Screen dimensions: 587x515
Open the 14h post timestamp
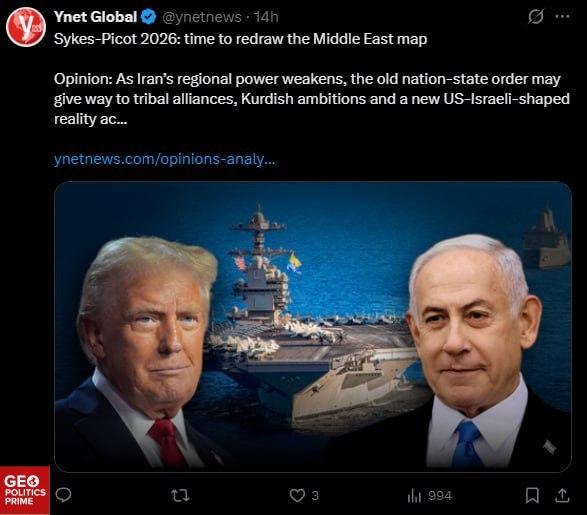point(266,17)
